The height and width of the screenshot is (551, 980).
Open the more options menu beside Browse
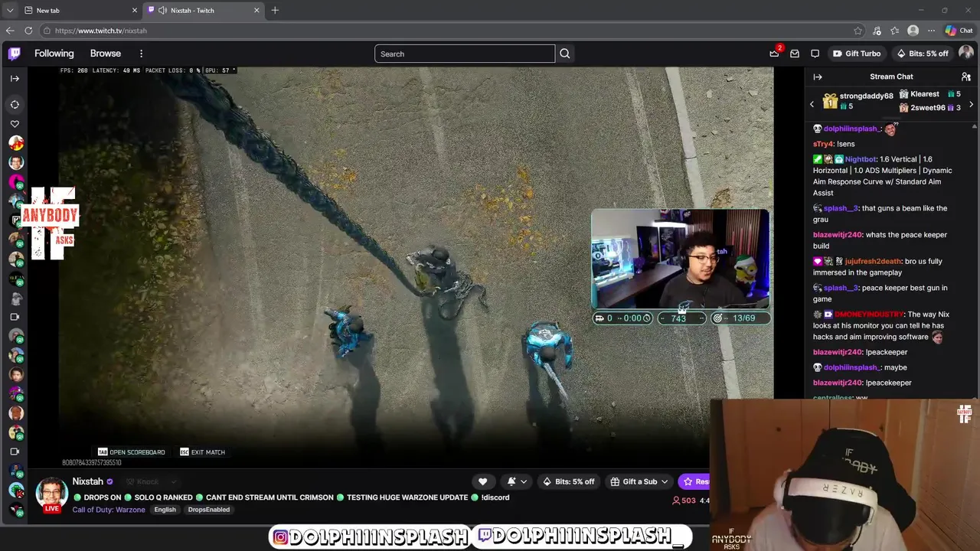(141, 54)
